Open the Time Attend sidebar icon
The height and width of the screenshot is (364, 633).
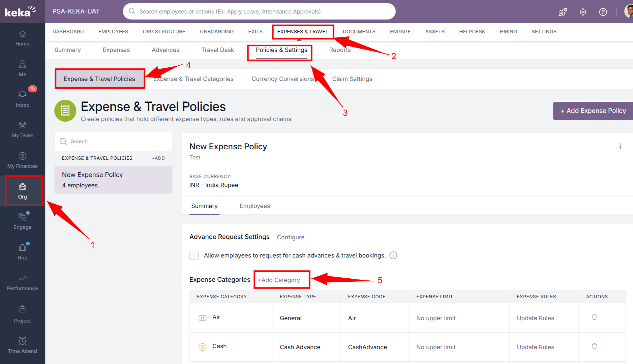pos(22,345)
